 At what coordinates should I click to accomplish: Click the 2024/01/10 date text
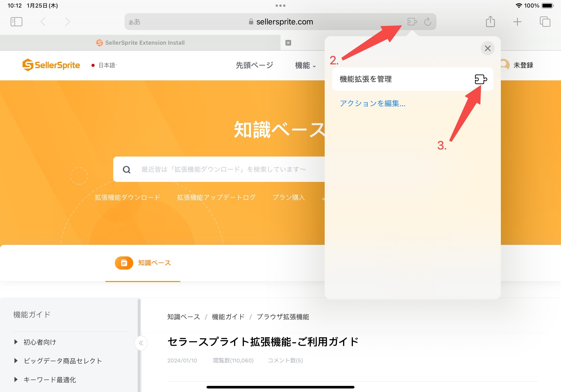(182, 361)
